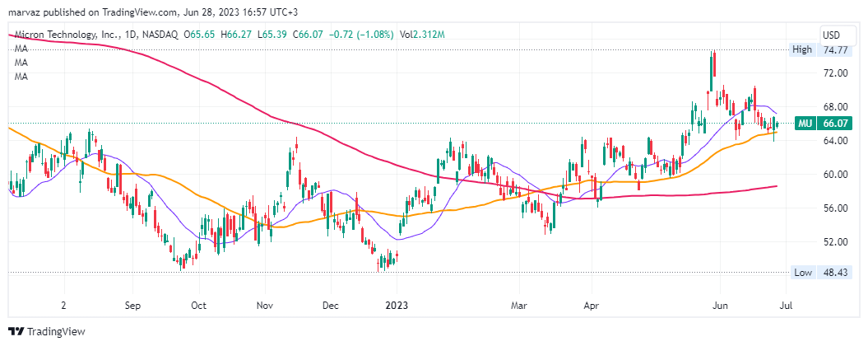Click the Jun label on time axis
This screenshot has height=346, width=868.
click(x=720, y=306)
